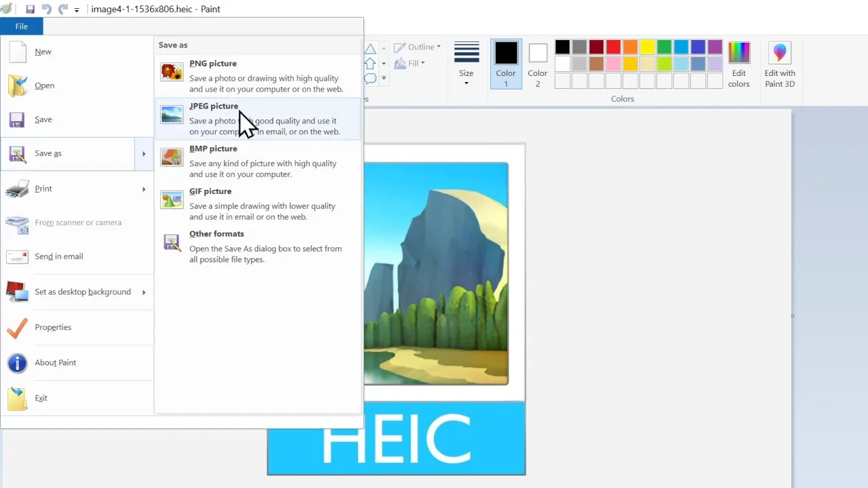Save as GIF picture
Viewport: 868px width, 488px height.
pos(258,204)
